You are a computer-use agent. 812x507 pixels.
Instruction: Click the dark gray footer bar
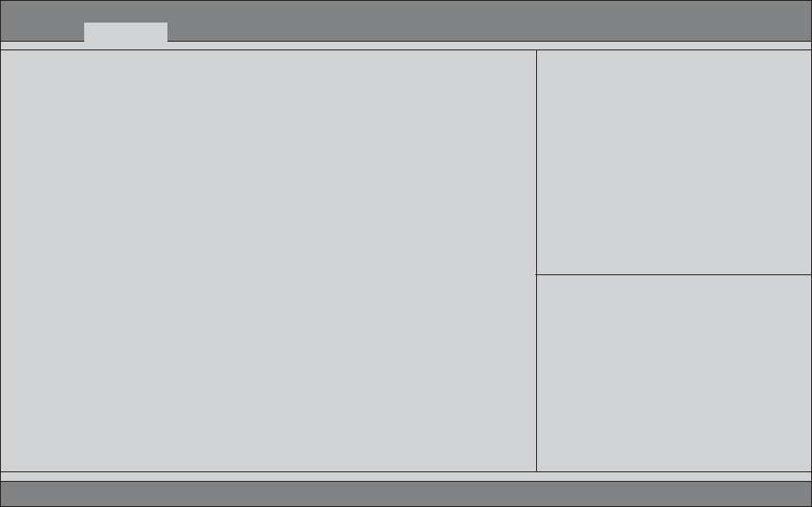406,493
